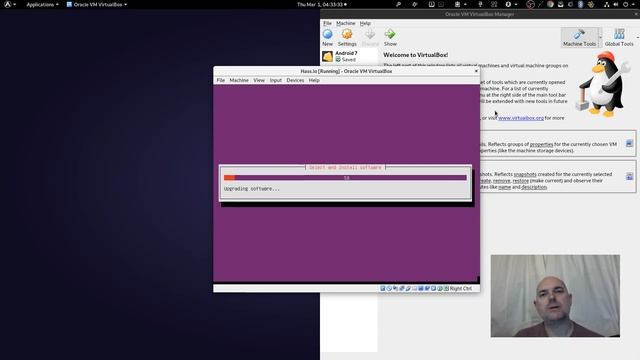Open the Applications menu in top panel
This screenshot has width=640, height=360.
point(42,4)
